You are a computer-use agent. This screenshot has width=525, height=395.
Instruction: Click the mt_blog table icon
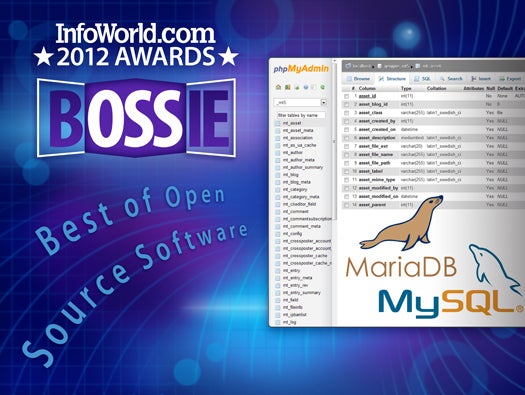click(x=278, y=175)
